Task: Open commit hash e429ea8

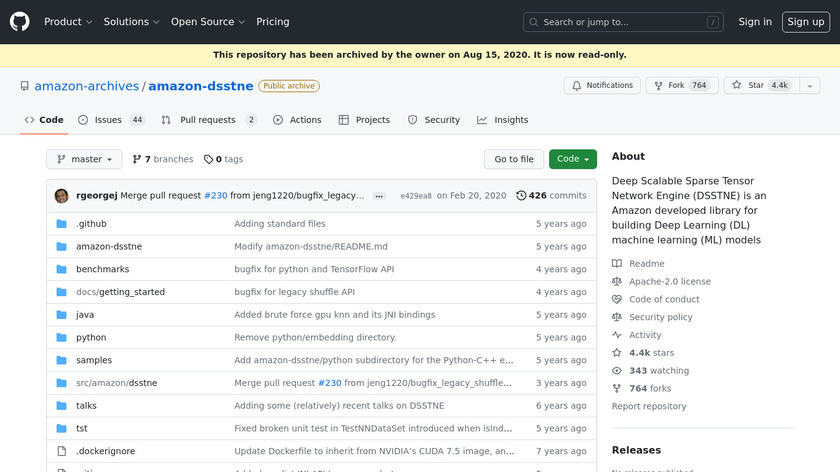Action: [416, 196]
